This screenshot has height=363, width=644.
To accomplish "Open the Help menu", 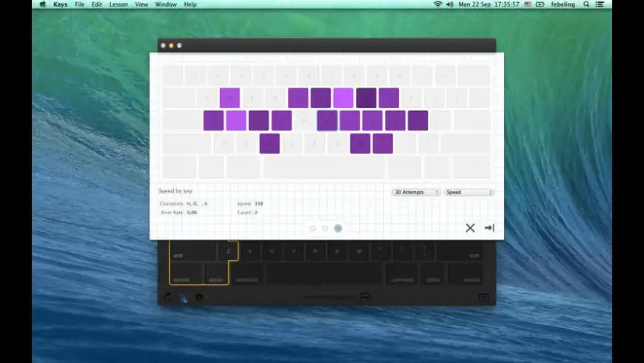I will click(190, 4).
